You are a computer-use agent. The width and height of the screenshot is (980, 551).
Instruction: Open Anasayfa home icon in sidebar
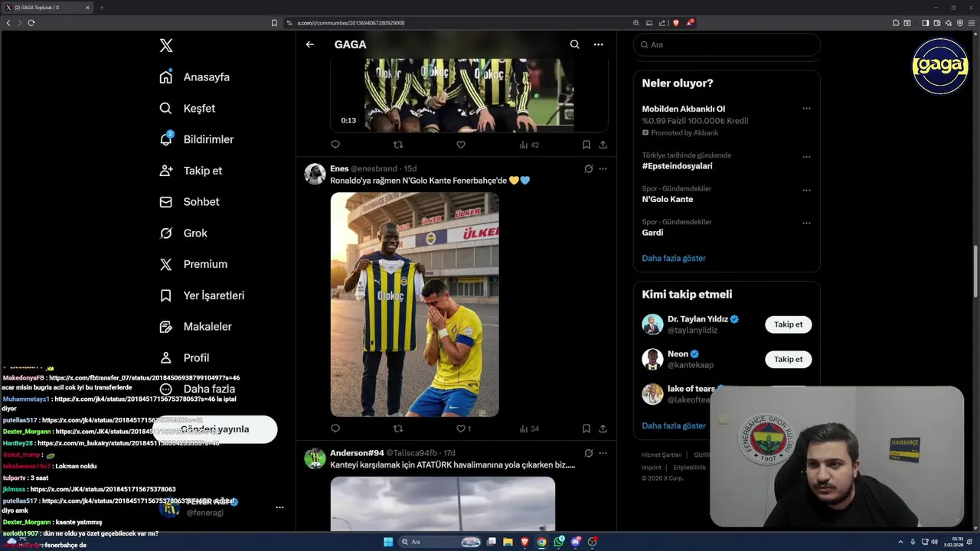pos(166,77)
